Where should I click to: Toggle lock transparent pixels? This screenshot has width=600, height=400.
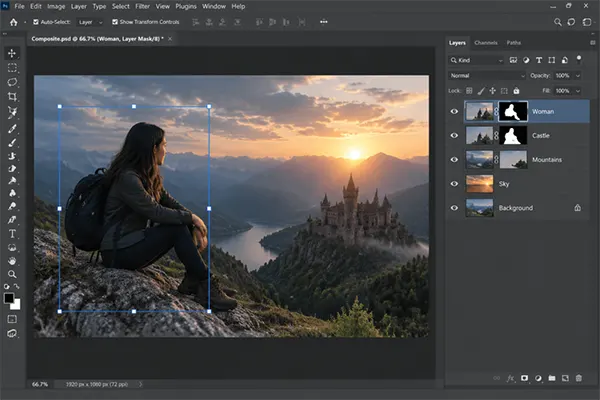[469, 91]
